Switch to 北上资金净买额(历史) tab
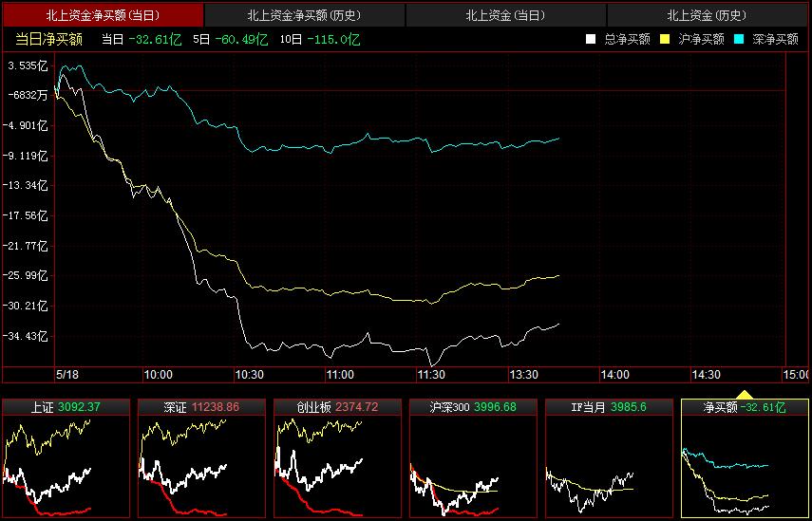 [304, 15]
